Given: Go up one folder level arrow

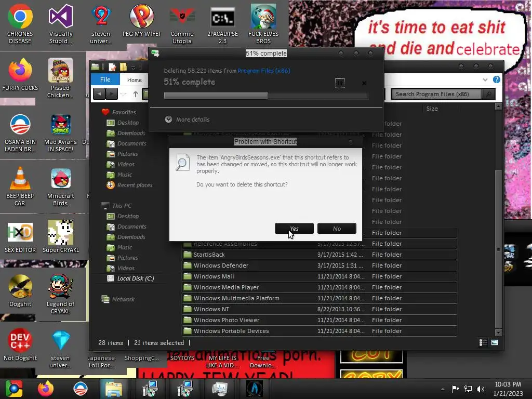Looking at the screenshot, I should click(136, 94).
